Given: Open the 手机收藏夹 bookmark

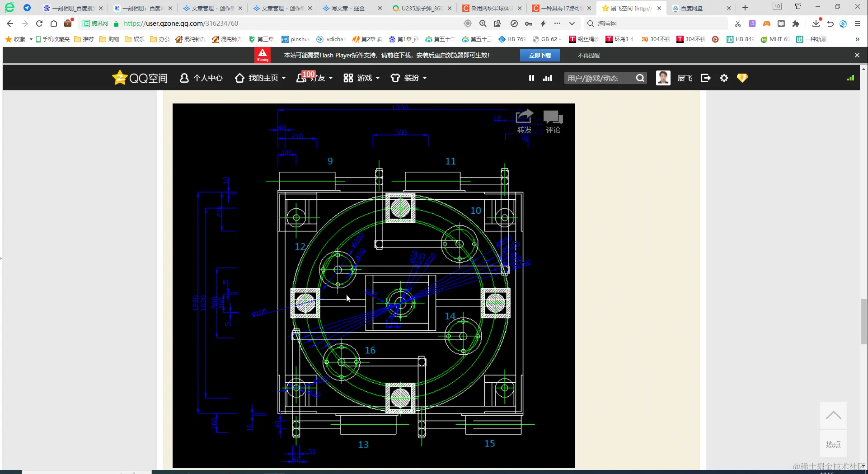Looking at the screenshot, I should 52,39.
